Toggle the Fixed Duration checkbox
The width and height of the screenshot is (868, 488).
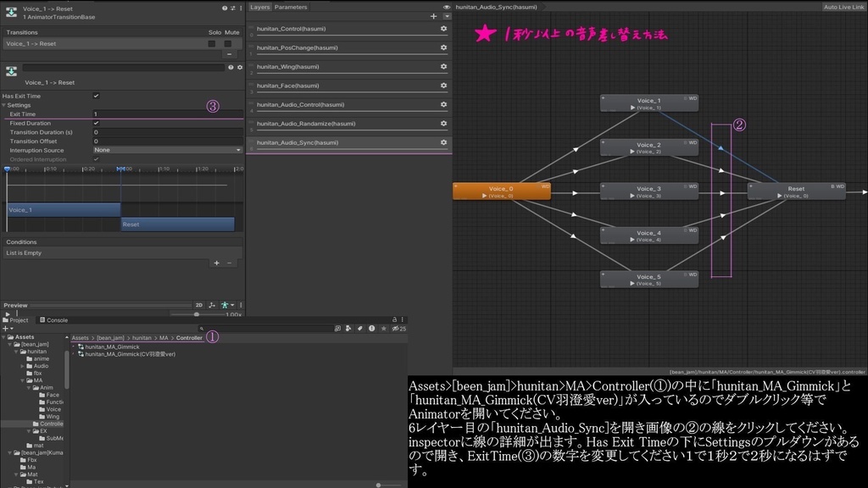coord(97,124)
